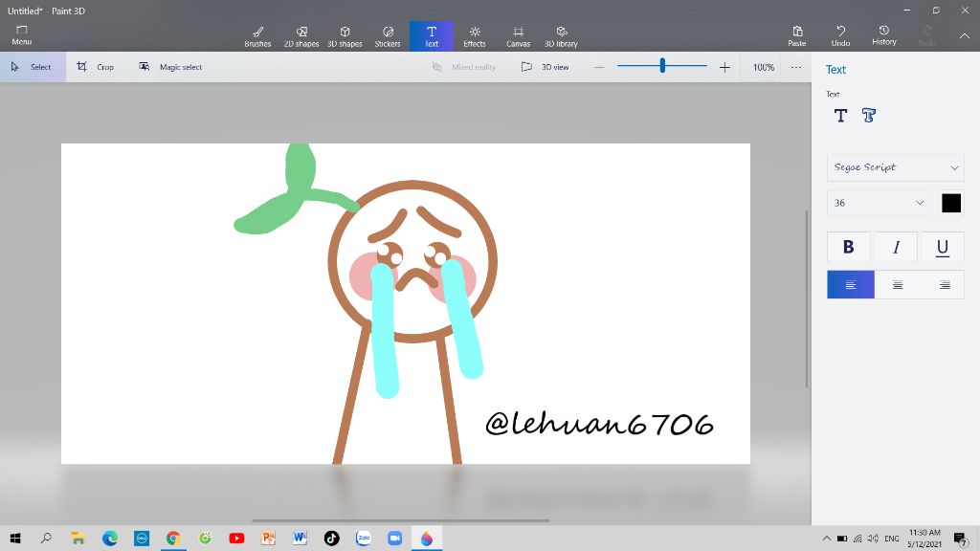This screenshot has height=551, width=980.
Task: Open the Dell app from taskbar
Action: 142,538
